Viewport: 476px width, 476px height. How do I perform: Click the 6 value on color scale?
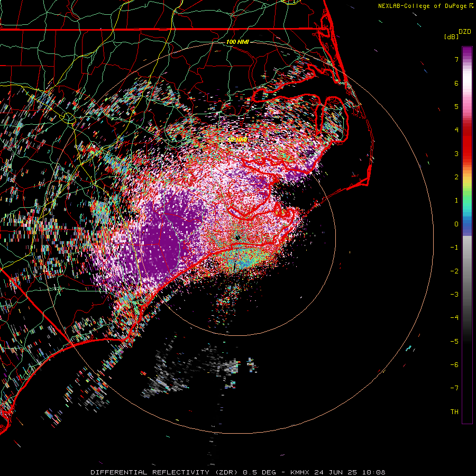[456, 83]
